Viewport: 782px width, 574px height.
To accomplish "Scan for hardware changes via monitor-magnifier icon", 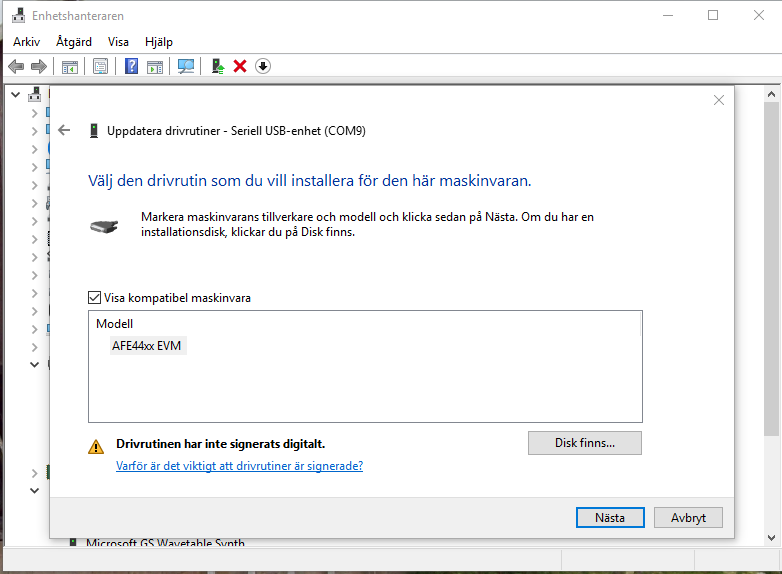I will (186, 66).
